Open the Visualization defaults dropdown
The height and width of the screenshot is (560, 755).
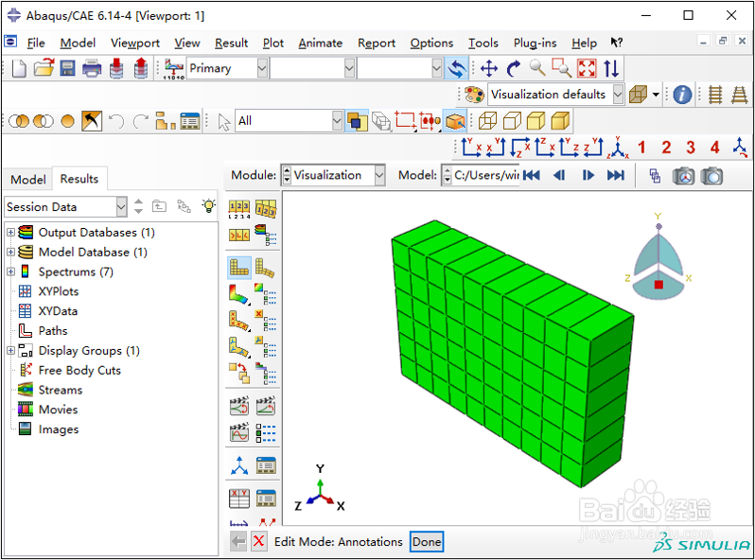tap(618, 95)
